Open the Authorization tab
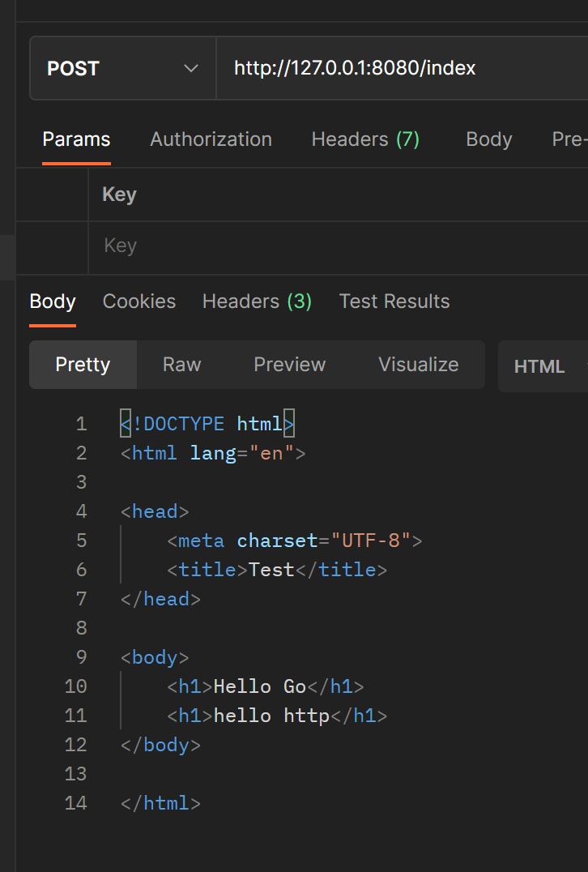The width and height of the screenshot is (588, 872). (x=211, y=139)
